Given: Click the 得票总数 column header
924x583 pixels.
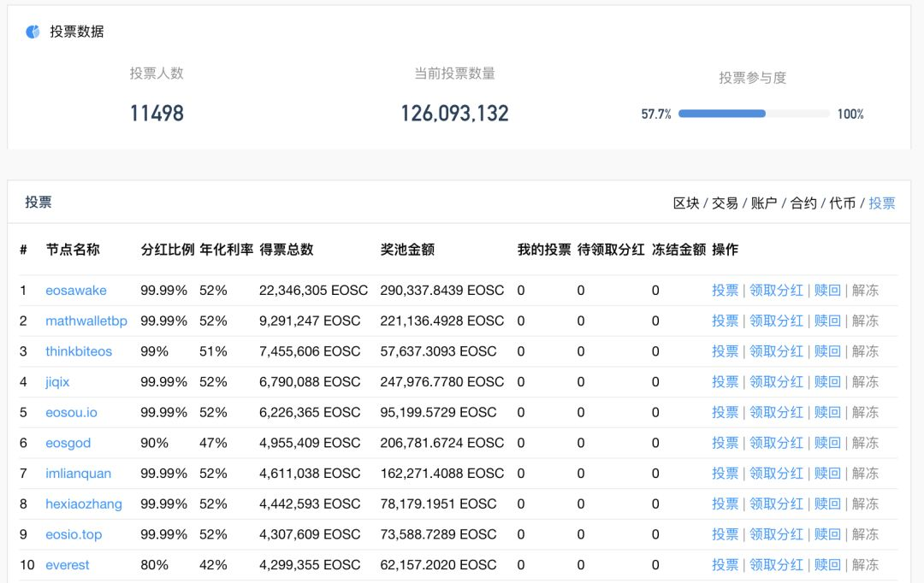Looking at the screenshot, I should pos(287,250).
